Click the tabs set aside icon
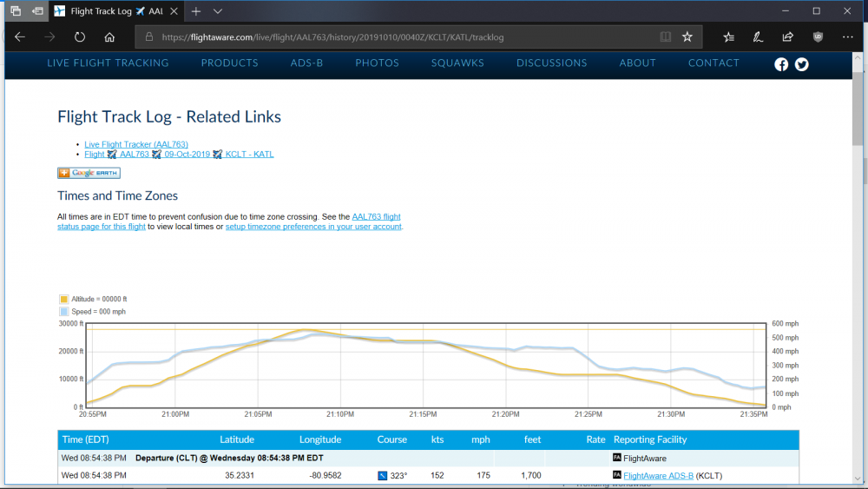Viewport: 868px width, 489px height. tap(16, 11)
